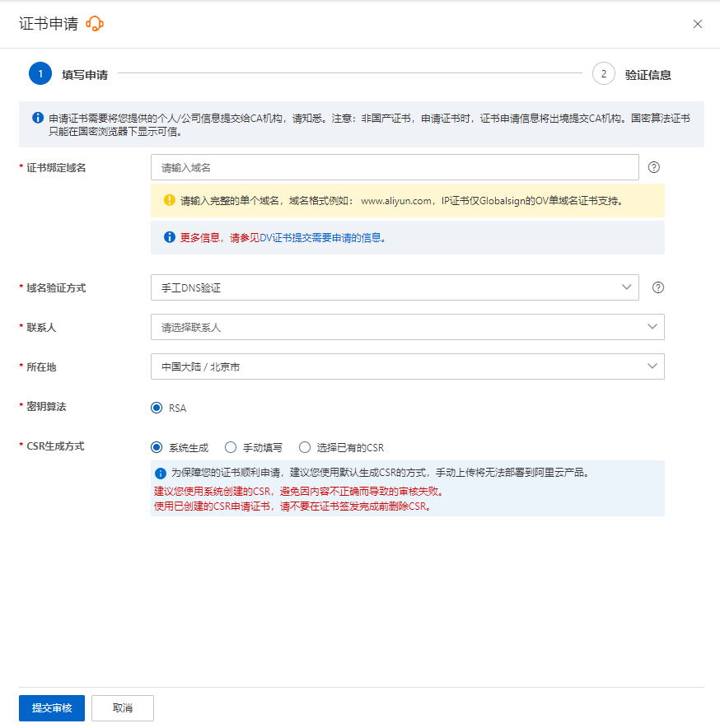The width and height of the screenshot is (720, 728).
Task: Click the blue info icon in top notice
Action: click(x=38, y=119)
